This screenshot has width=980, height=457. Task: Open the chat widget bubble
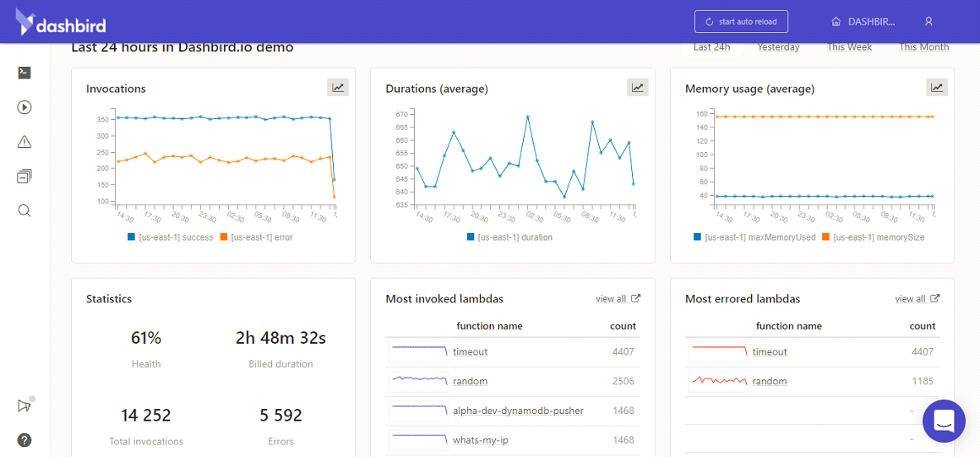click(944, 421)
